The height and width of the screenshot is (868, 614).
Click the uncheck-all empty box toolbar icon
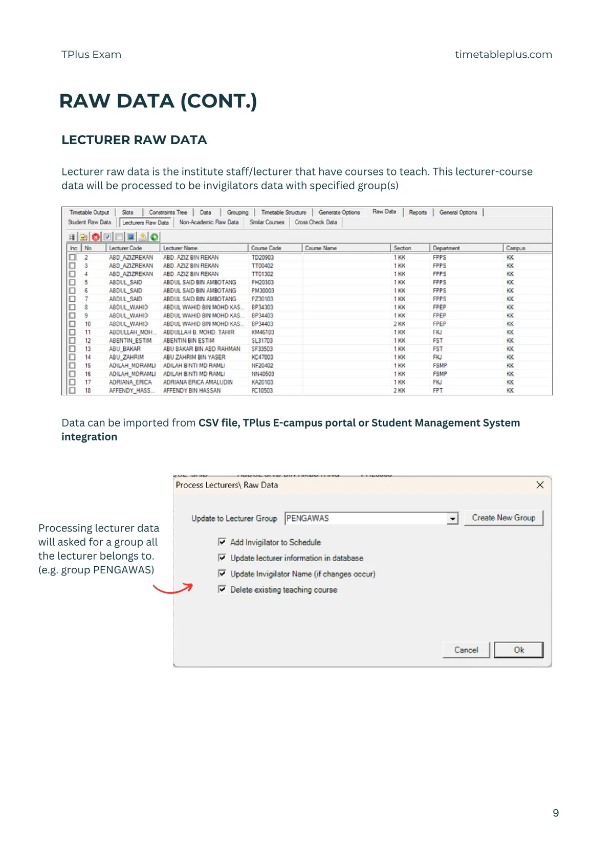tap(119, 237)
